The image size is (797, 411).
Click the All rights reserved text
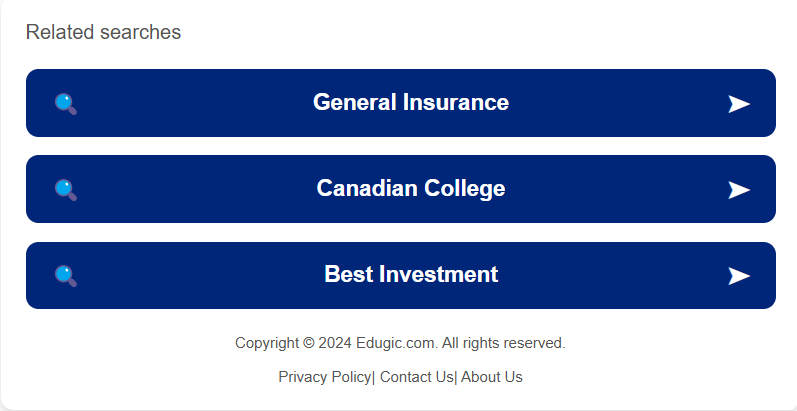click(503, 343)
